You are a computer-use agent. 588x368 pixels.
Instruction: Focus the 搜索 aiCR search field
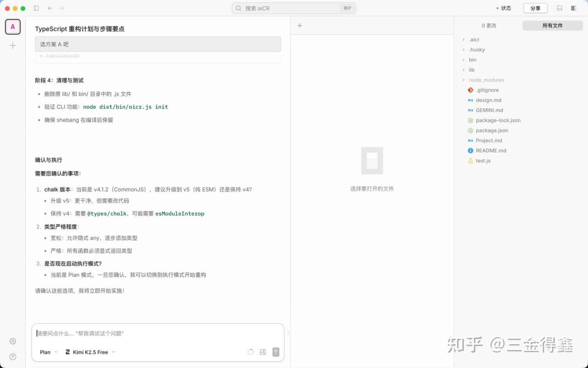[x=294, y=8]
